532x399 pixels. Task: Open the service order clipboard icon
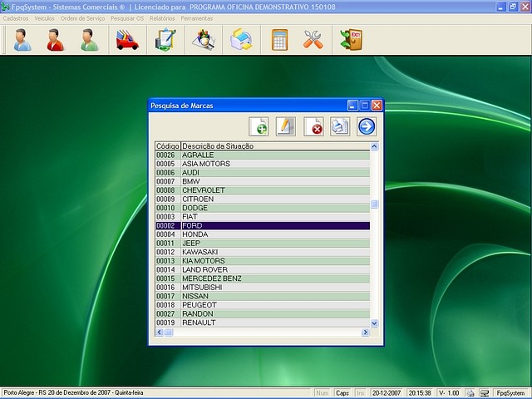coord(165,40)
